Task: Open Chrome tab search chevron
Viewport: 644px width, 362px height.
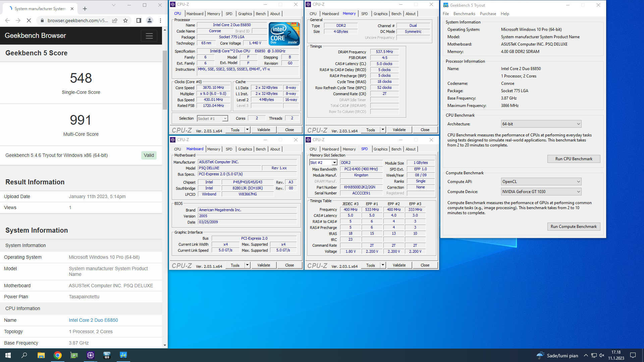Action: point(114,5)
